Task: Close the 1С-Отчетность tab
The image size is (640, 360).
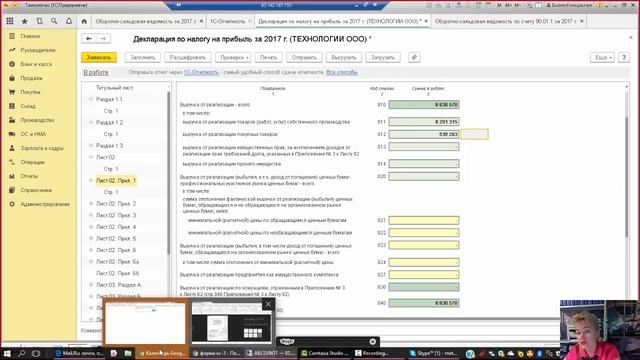Action: [250, 21]
